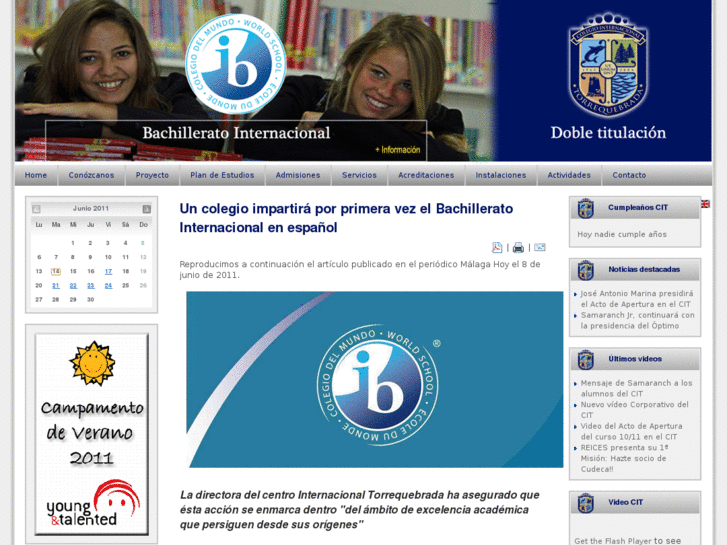The height and width of the screenshot is (545, 727).
Task: Click the 'Get the Flash Player' text
Action: pyautogui.click(x=613, y=541)
